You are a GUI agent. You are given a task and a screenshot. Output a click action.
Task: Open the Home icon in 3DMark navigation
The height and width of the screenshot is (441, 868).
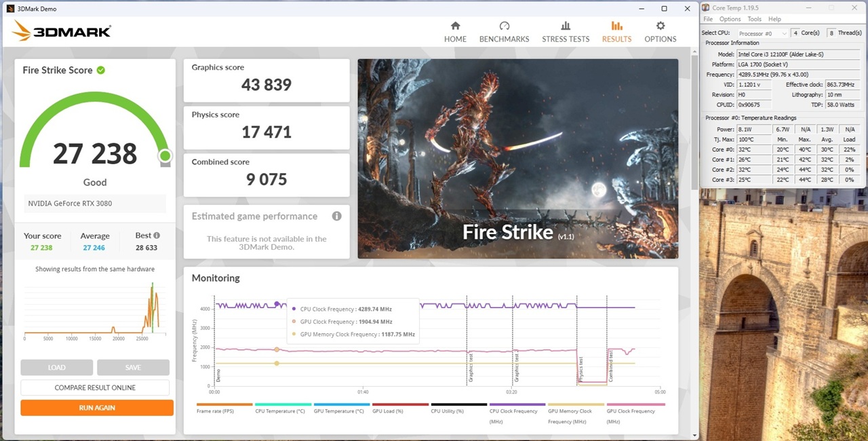click(x=455, y=26)
